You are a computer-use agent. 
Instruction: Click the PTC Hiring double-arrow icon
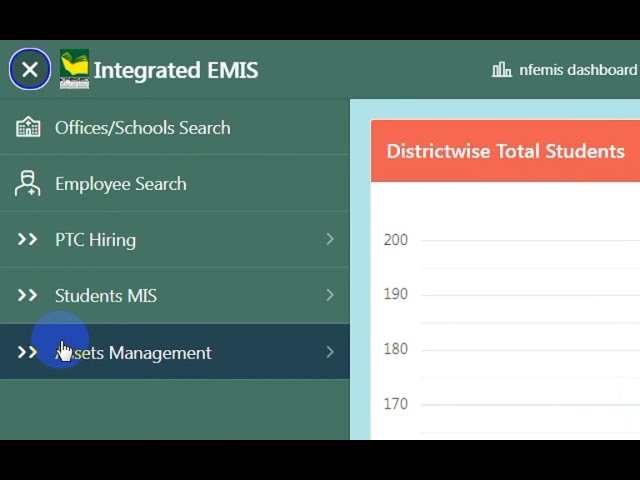(x=28, y=239)
